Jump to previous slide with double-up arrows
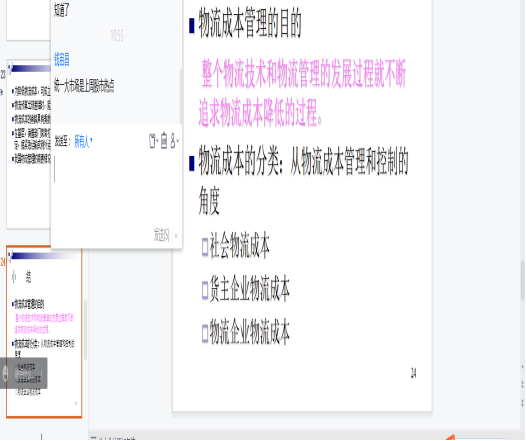 click(x=522, y=385)
